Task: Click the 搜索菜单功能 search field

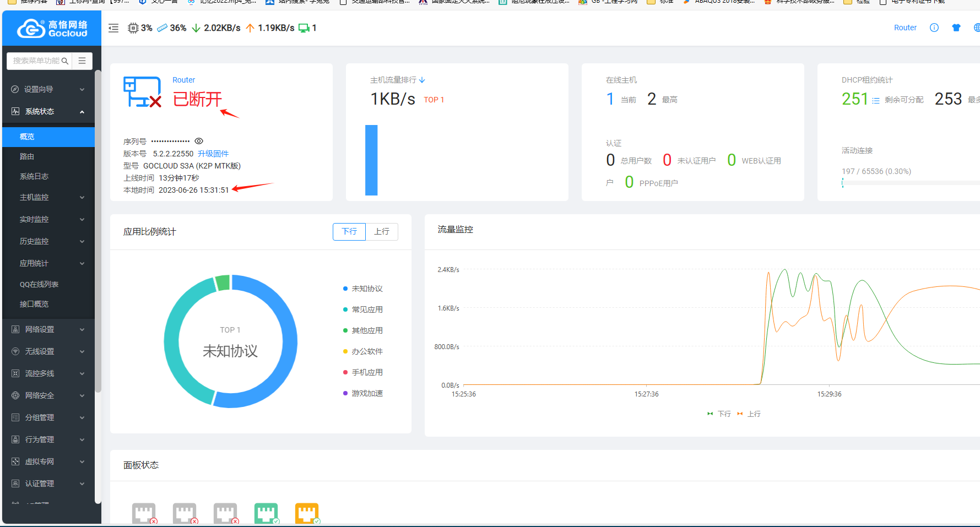Action: click(36, 61)
